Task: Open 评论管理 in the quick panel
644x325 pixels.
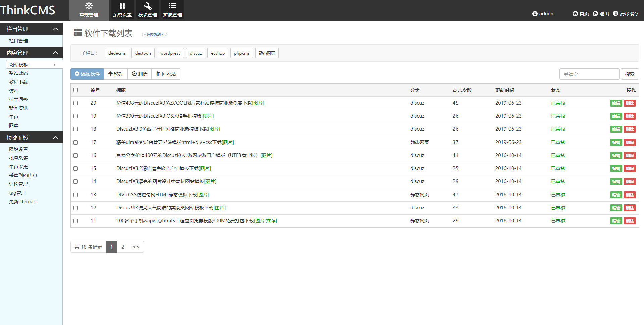Action: (x=18, y=184)
